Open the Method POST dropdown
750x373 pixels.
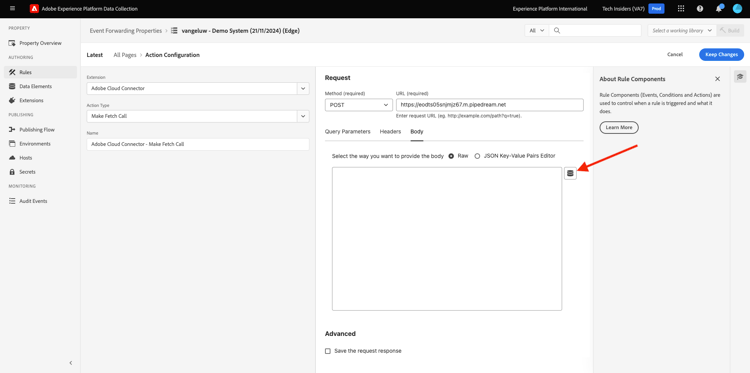pos(359,105)
